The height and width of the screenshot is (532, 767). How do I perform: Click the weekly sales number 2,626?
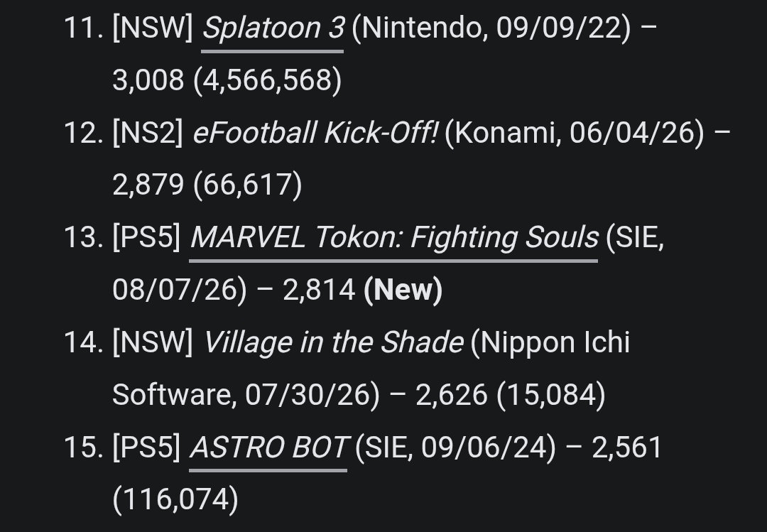click(452, 394)
